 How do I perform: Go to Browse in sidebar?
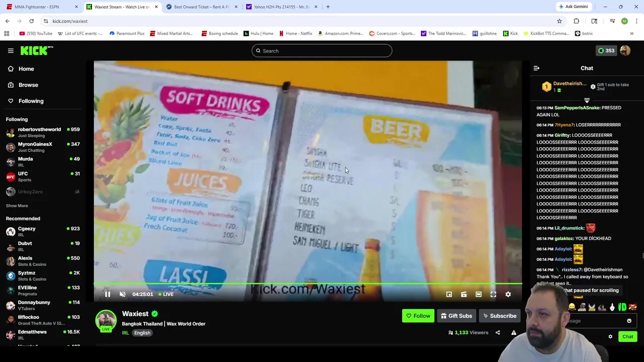(23, 85)
